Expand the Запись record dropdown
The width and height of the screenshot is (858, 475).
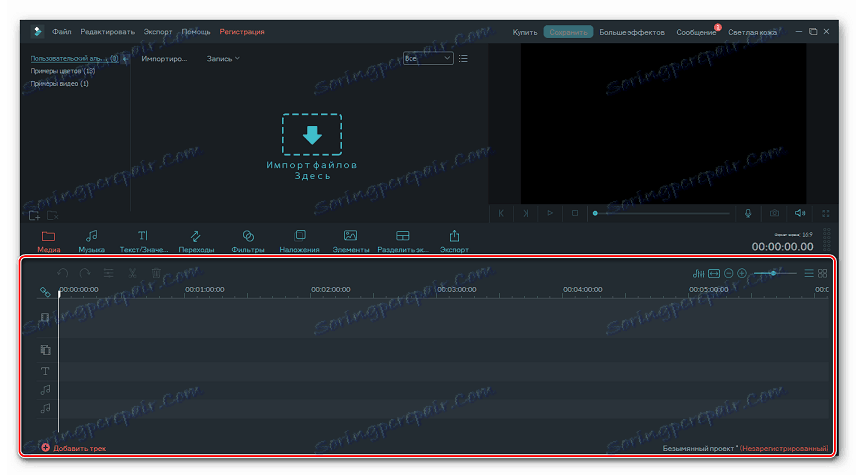pyautogui.click(x=223, y=59)
